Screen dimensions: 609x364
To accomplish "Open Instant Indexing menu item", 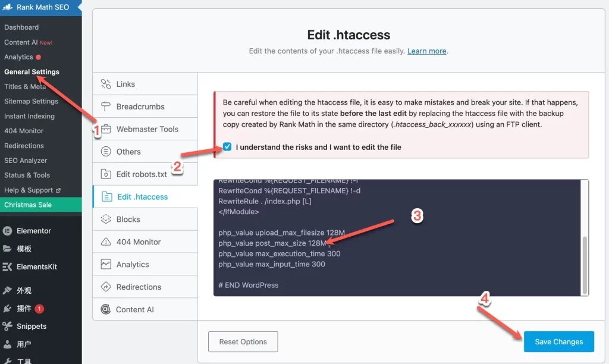I will click(29, 116).
